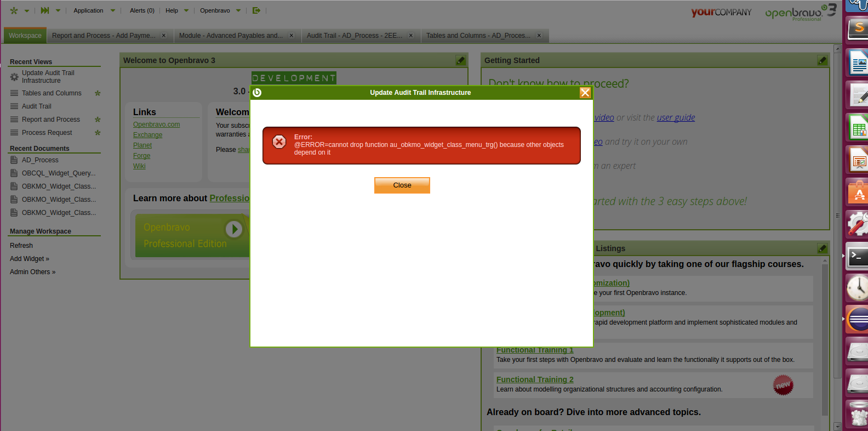Switch to Audit Trail - AD_Process tab
The width and height of the screenshot is (868, 431).
coord(354,36)
